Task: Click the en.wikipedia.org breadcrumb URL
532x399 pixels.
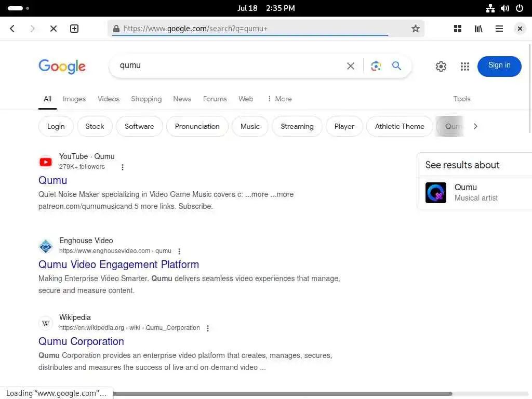Action: pos(129,328)
